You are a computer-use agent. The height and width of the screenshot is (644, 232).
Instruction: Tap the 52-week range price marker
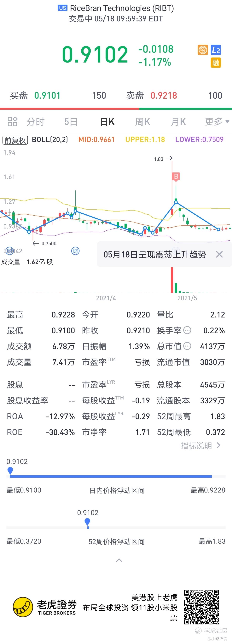[x=87, y=522]
